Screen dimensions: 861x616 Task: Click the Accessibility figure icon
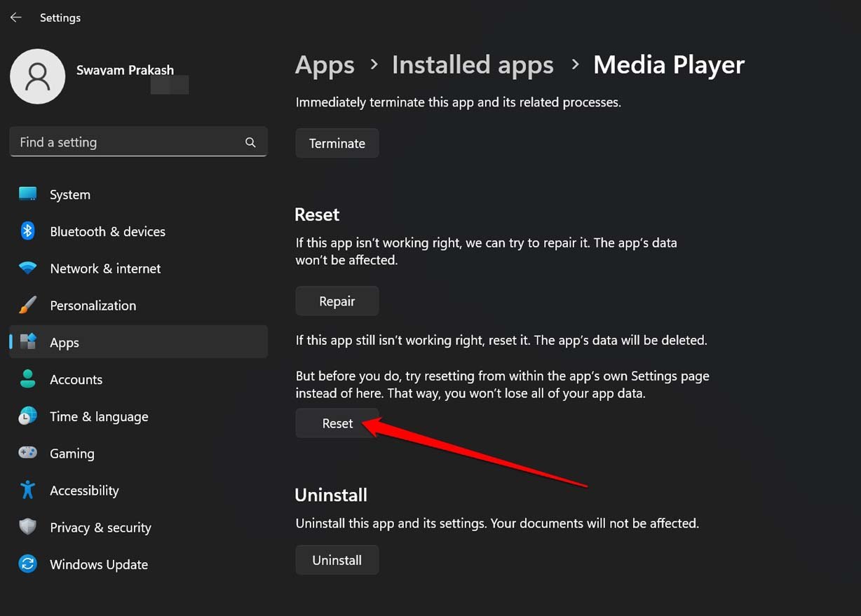coord(28,490)
